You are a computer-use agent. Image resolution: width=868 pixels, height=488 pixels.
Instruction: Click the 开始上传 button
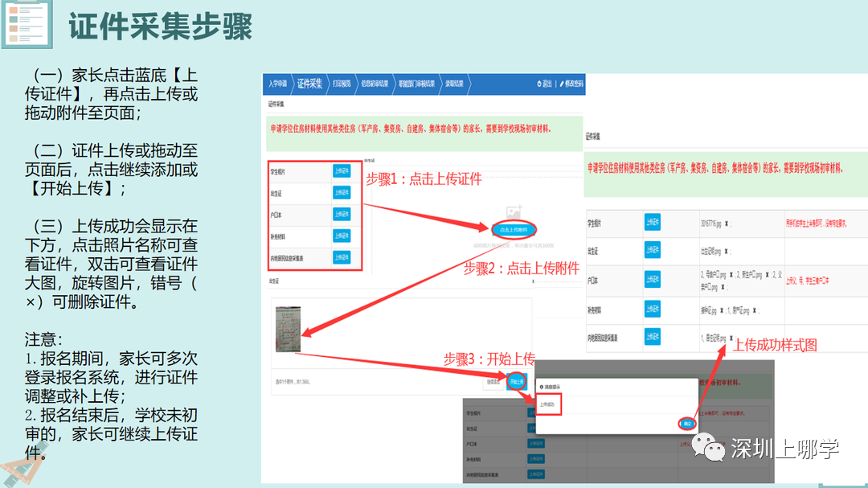point(516,381)
